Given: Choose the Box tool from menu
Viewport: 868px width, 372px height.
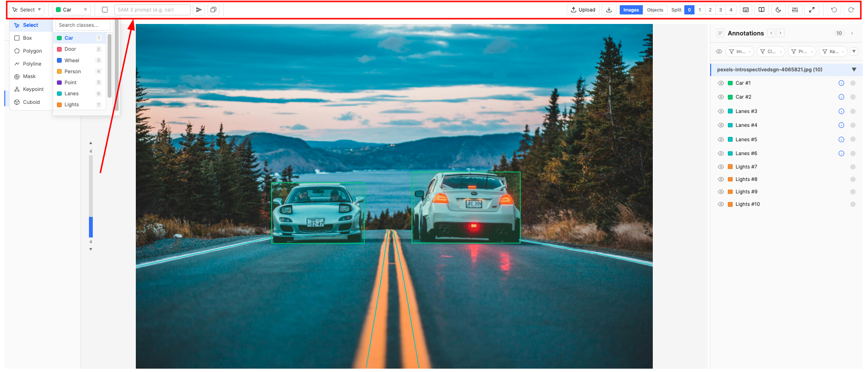Looking at the screenshot, I should point(31,38).
